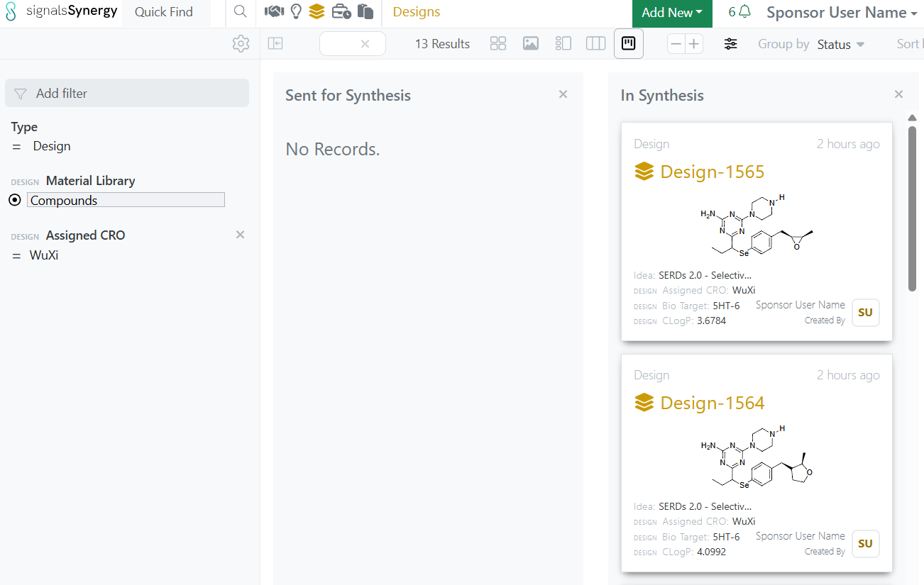Click the plus zoom-in button

[x=694, y=44]
